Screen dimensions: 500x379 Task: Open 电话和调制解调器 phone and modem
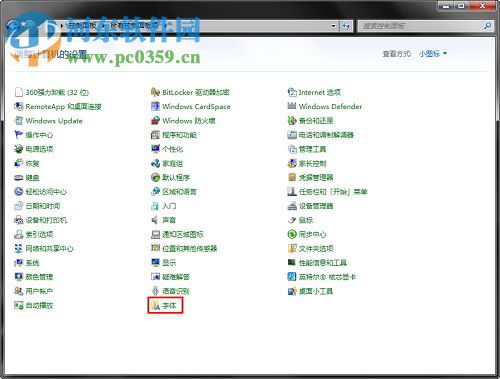[320, 135]
